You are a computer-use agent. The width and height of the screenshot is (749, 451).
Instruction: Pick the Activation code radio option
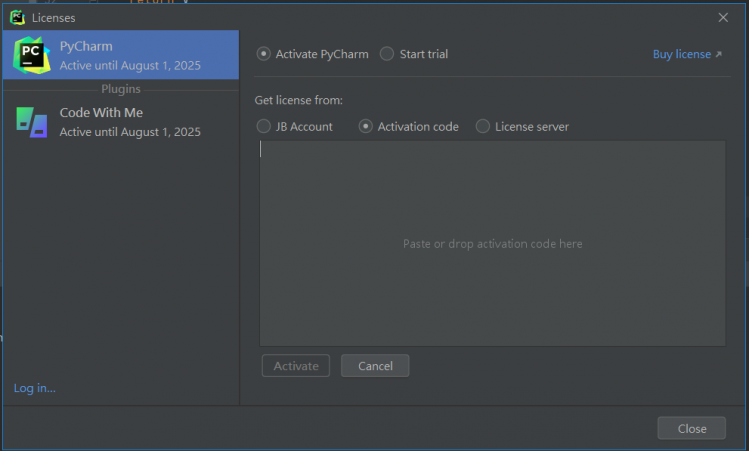366,127
